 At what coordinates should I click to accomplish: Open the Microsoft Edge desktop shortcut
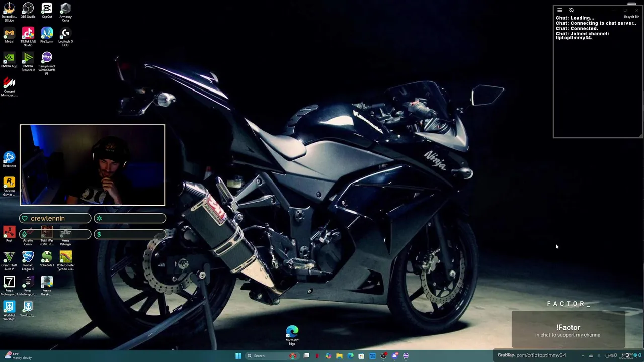pos(292,335)
